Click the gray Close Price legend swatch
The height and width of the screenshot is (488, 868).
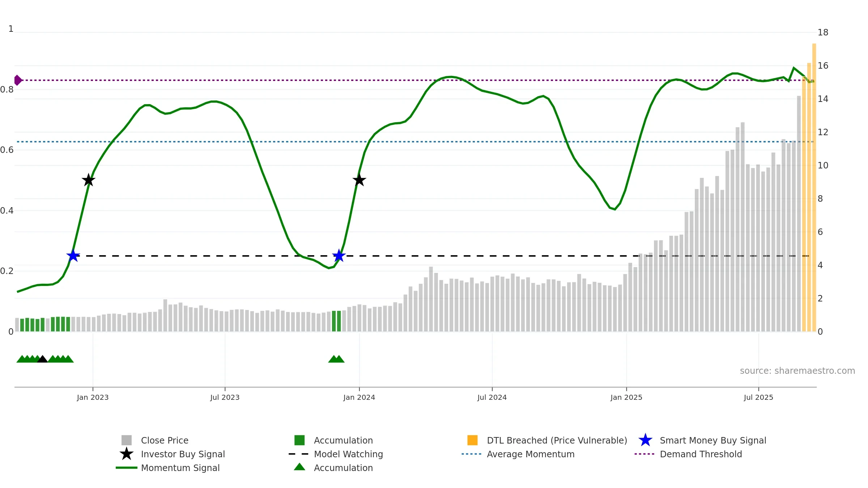point(127,440)
